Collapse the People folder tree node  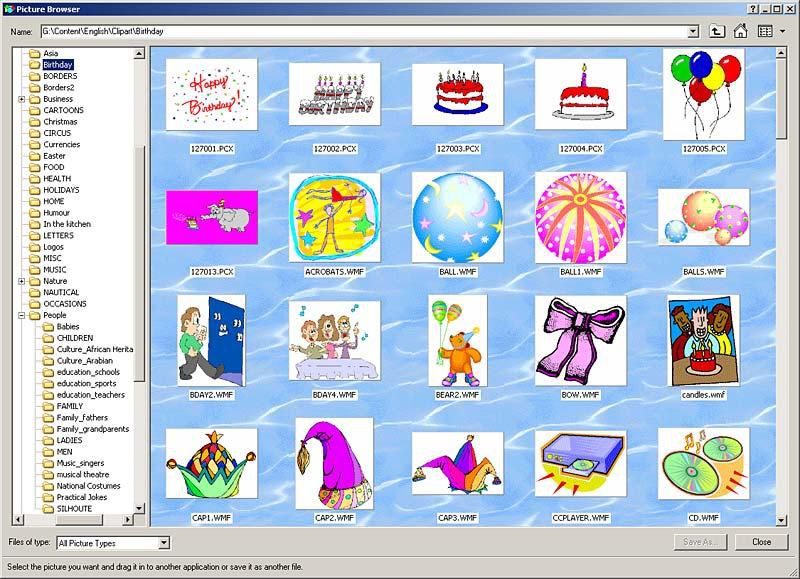[x=21, y=315]
